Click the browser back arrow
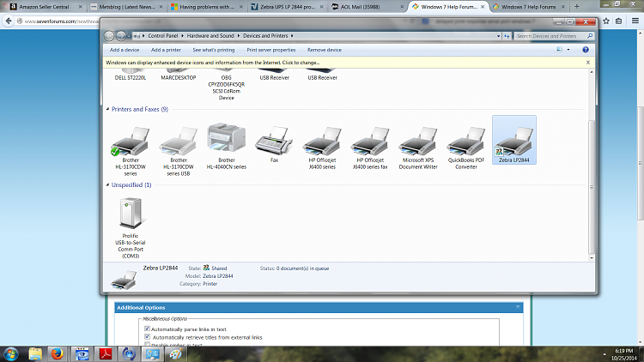Viewport: 644px width, 362px height. pos(9,21)
